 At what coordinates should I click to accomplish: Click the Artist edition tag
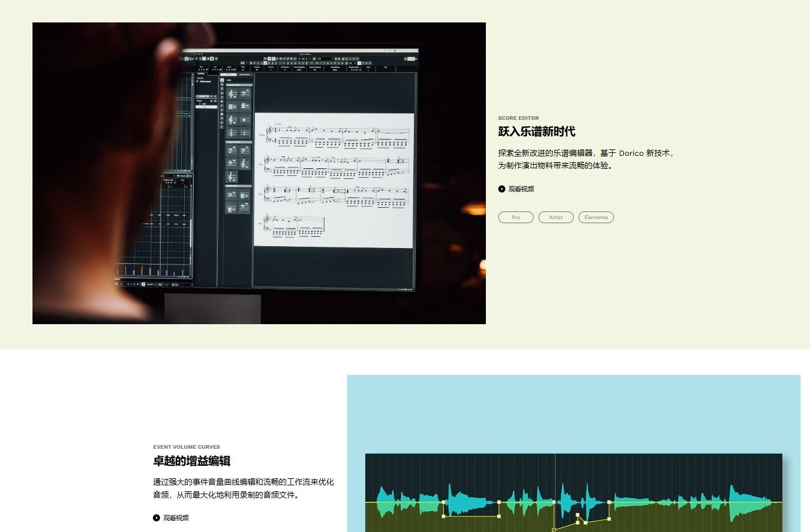coord(556,217)
